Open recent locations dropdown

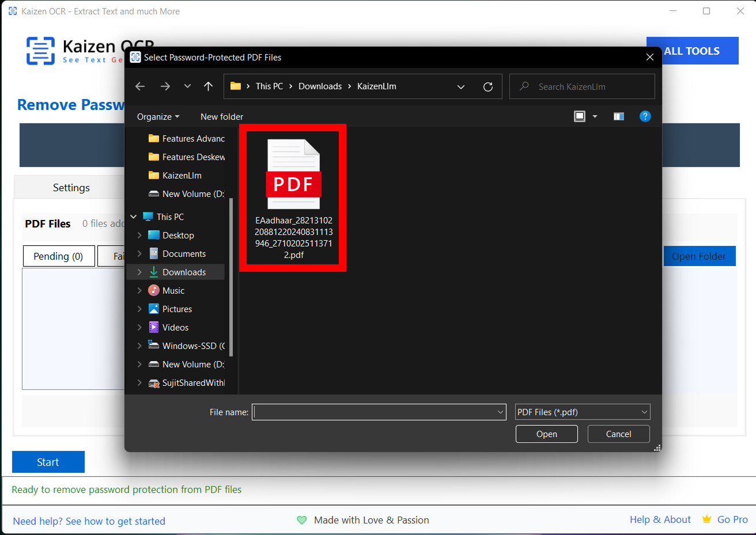187,86
